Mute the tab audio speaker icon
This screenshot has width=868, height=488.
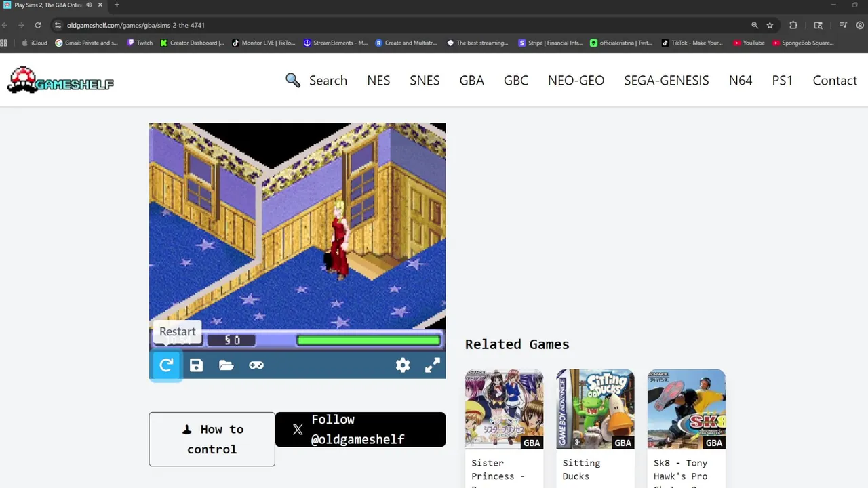tap(89, 5)
